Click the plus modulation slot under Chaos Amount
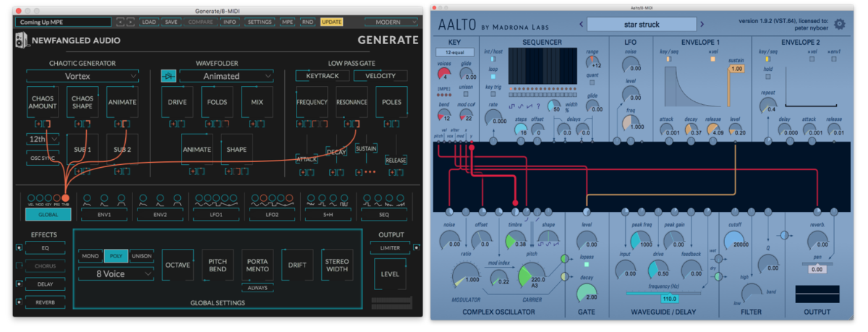868x332 pixels. coord(38,124)
